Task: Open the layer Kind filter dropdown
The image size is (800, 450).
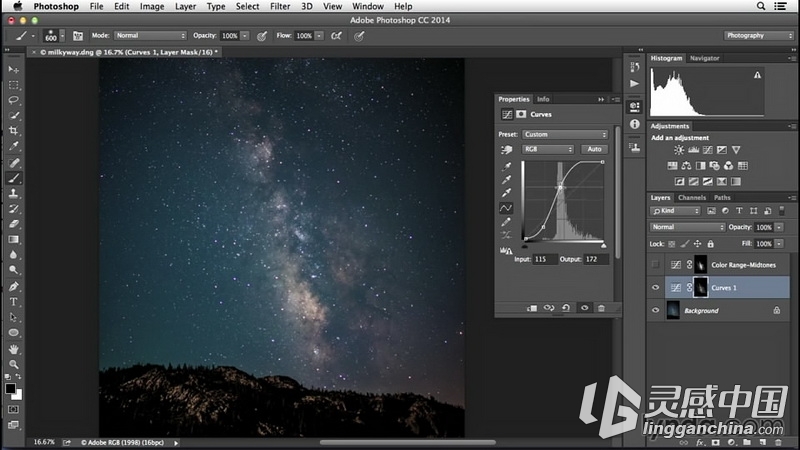Action: (675, 211)
